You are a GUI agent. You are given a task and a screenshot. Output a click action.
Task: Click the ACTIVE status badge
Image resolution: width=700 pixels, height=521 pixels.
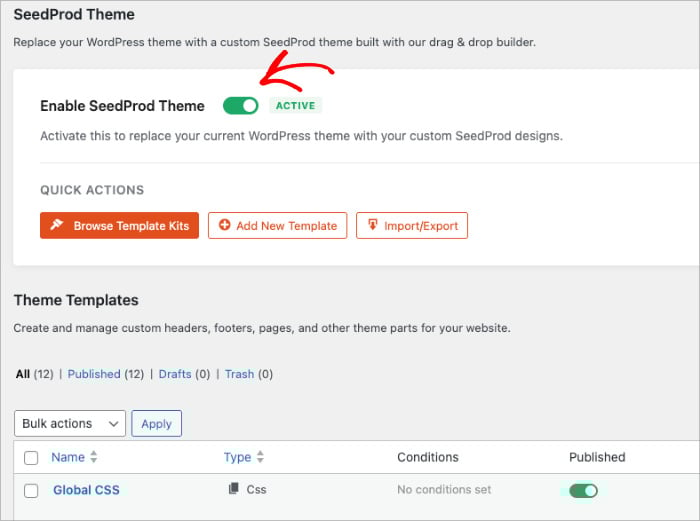(295, 105)
